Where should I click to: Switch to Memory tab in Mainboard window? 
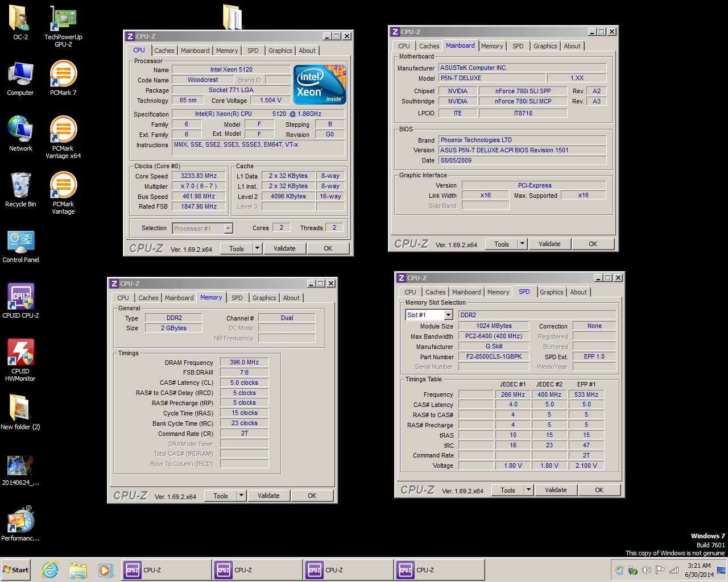tap(492, 46)
